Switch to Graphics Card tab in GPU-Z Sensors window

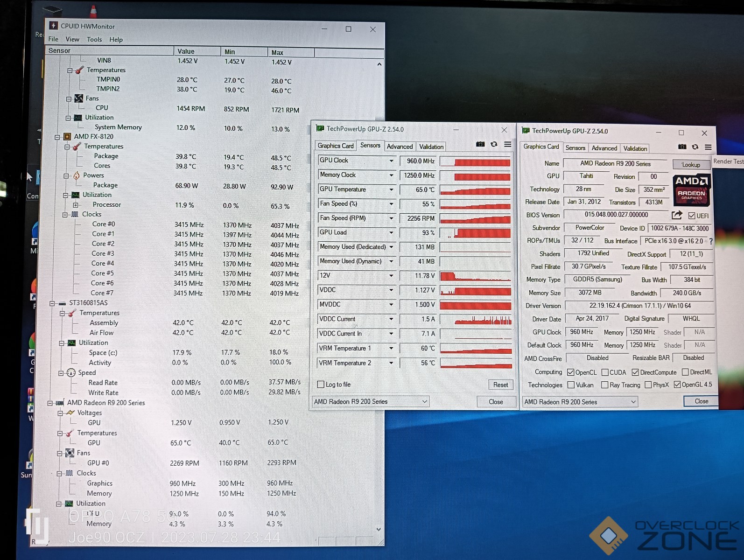(336, 146)
